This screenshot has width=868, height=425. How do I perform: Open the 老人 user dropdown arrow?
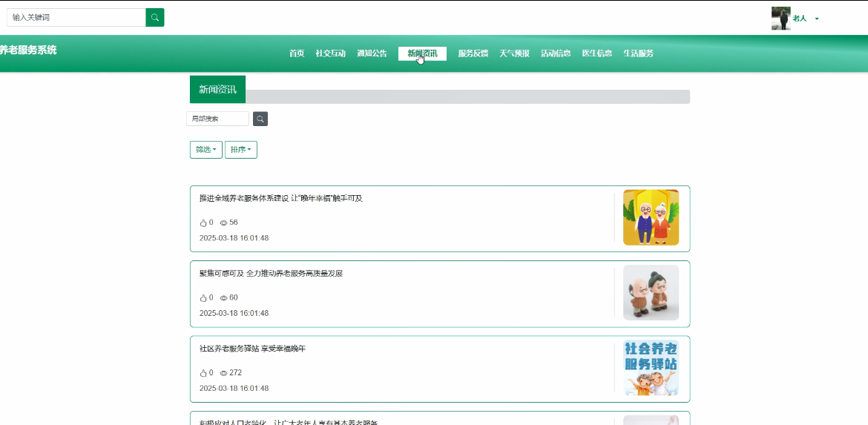coord(817,19)
